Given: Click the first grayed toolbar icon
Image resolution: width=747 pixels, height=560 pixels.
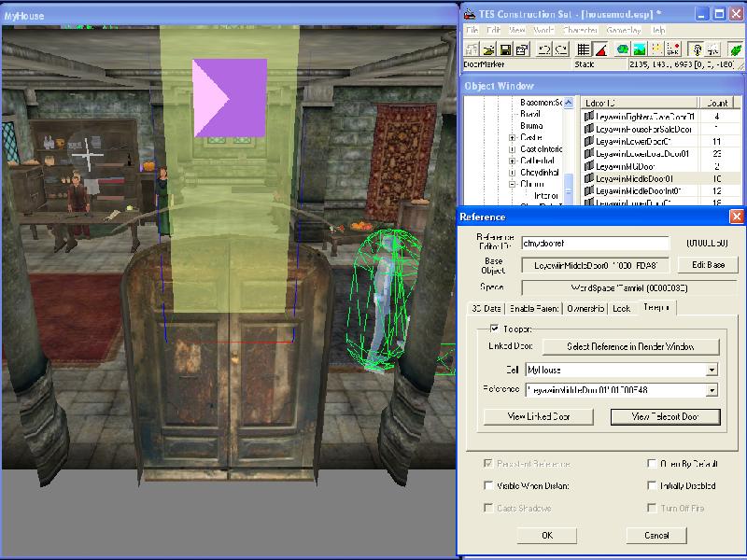Looking at the screenshot, I should point(472,49).
